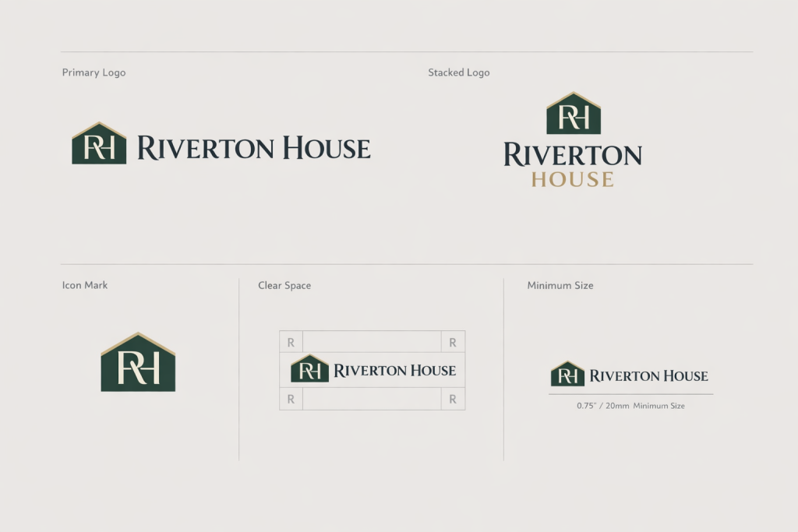Click the top-right R clear space marker
This screenshot has width=798, height=532.
[453, 342]
